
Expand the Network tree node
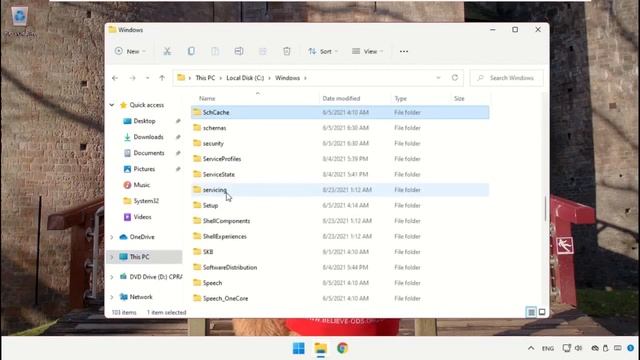point(111,297)
